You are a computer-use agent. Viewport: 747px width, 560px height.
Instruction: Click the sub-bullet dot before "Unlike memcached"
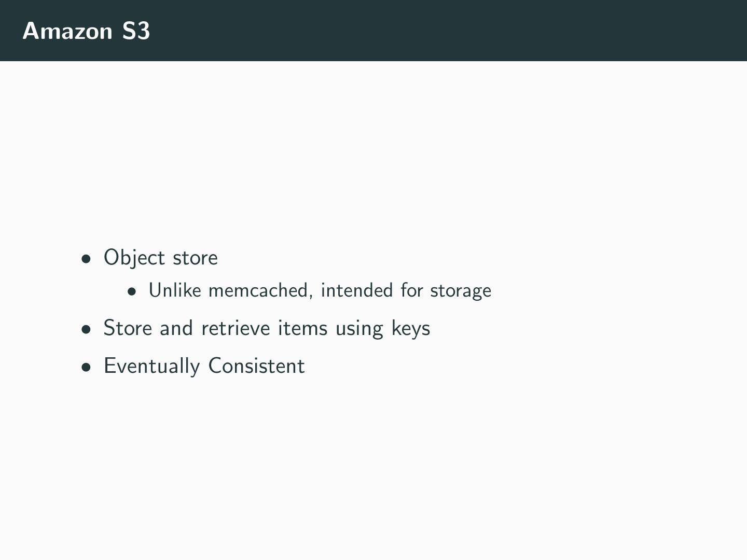[132, 292]
